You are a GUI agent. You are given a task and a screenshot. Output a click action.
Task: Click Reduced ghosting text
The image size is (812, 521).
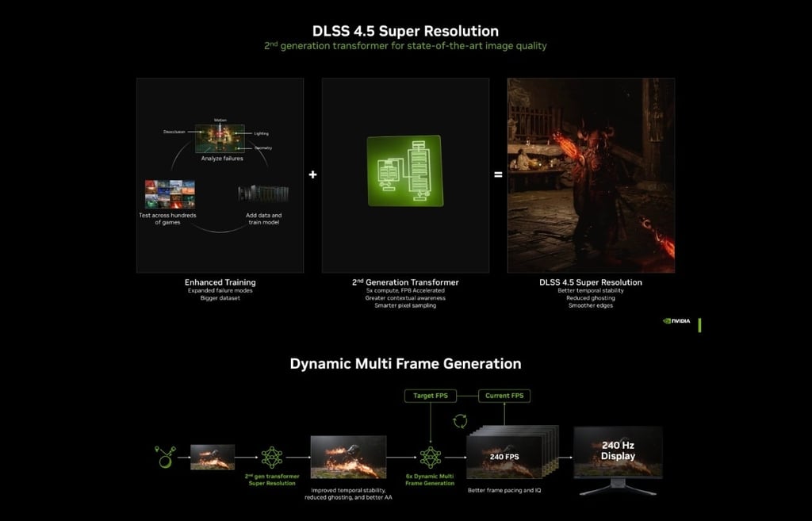[x=591, y=298]
